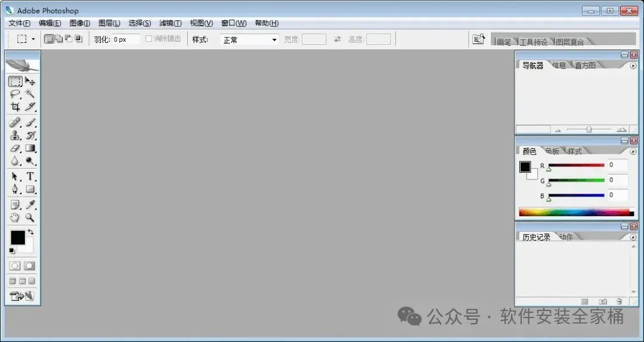Switch to Quick Mask mode
644x342 pixels.
point(29,266)
